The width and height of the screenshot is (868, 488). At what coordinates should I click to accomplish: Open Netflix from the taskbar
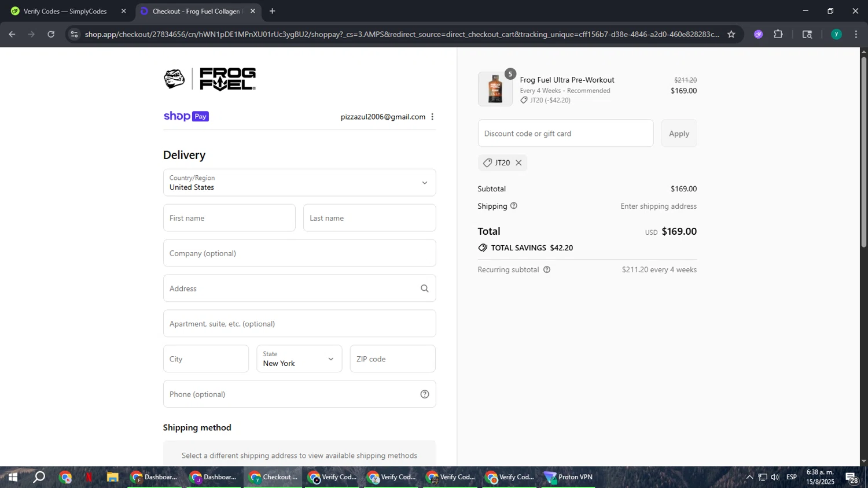pyautogui.click(x=89, y=477)
